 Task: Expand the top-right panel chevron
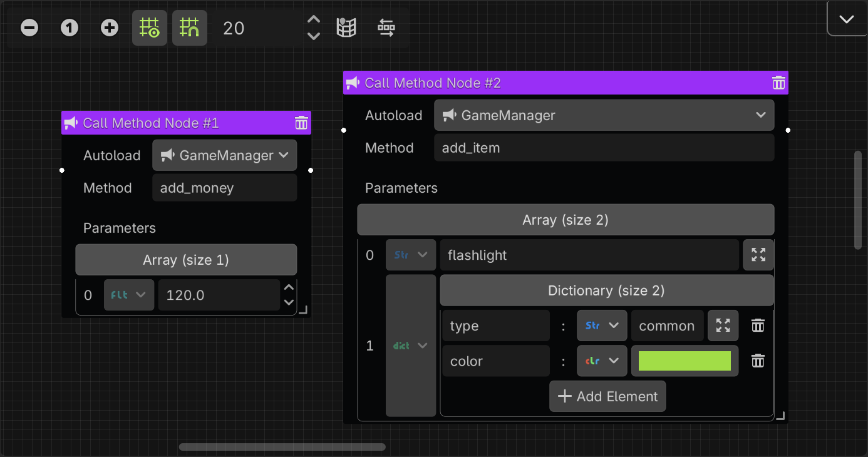pyautogui.click(x=846, y=18)
